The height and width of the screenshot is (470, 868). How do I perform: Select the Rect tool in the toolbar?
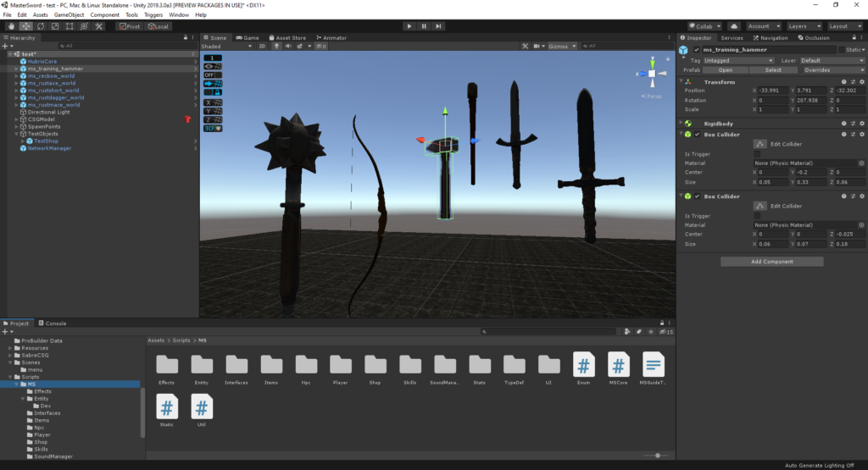point(70,26)
